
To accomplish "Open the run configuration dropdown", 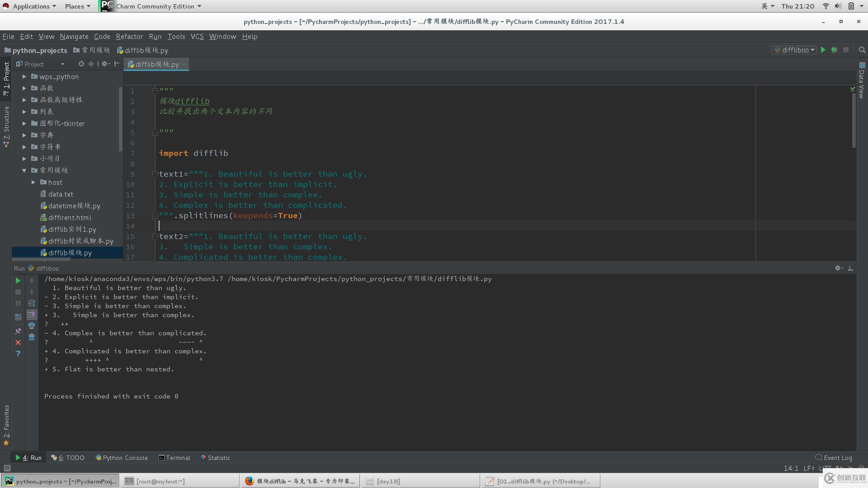I will [794, 50].
